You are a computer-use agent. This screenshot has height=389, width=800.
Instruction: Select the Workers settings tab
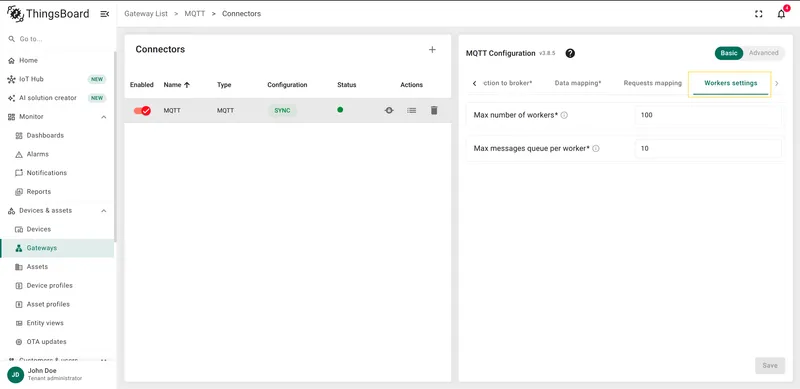point(731,83)
